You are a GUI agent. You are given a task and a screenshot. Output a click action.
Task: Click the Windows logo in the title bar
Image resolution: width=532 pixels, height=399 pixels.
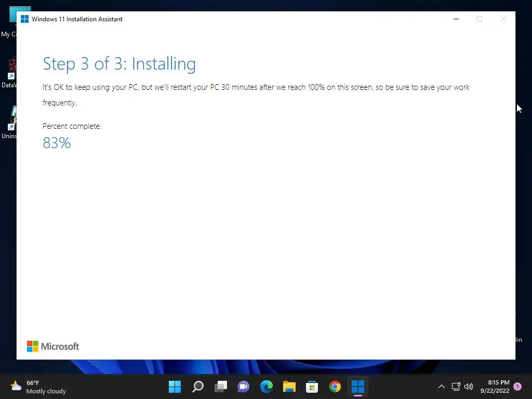(x=24, y=19)
